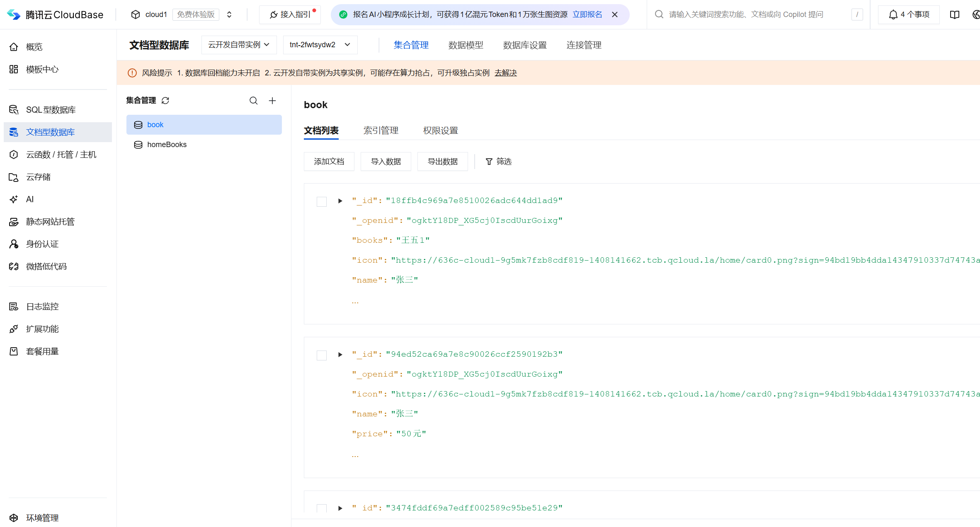
Task: Open the 云开发自带实例 dropdown
Action: [239, 45]
